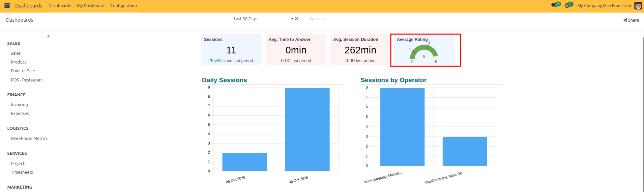Click the FINANCE section header
The height and width of the screenshot is (192, 644).
[16, 95]
